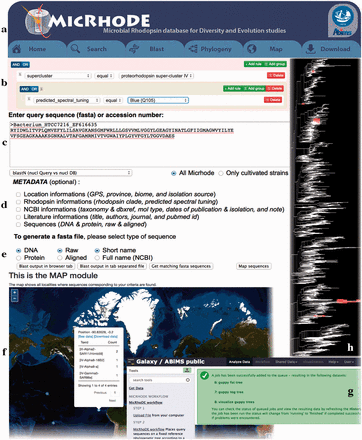Screen dimensions: 362x440
Task: Click the magnifier icon on Search tab
Action: pos(75,49)
